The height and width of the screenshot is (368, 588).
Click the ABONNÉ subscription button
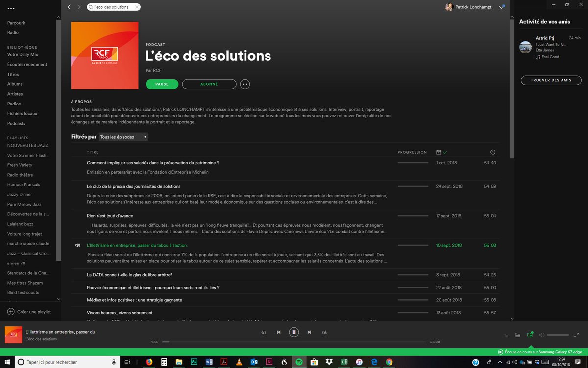209,84
